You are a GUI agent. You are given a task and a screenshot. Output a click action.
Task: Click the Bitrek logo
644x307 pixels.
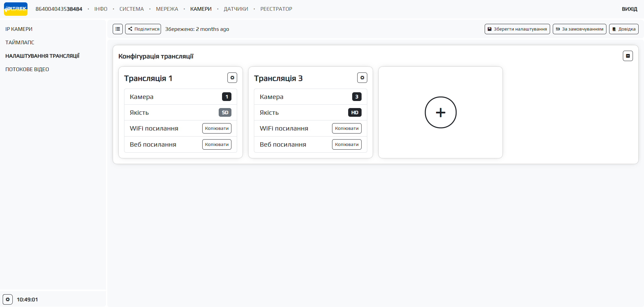(16, 9)
